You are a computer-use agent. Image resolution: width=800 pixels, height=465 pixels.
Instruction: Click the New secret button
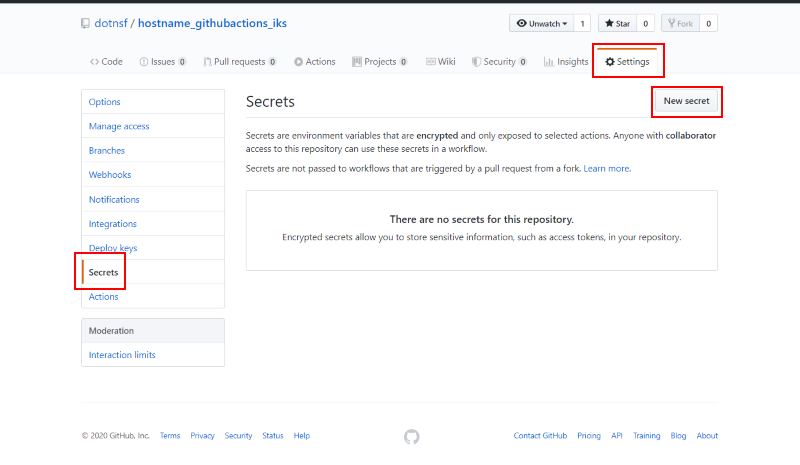[x=686, y=101]
